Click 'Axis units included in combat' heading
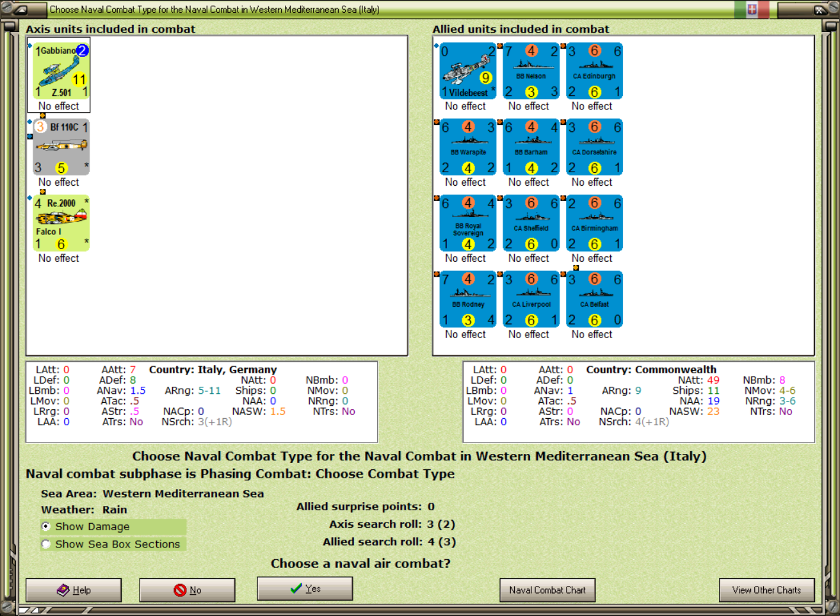This screenshot has width=840, height=616. [x=111, y=29]
